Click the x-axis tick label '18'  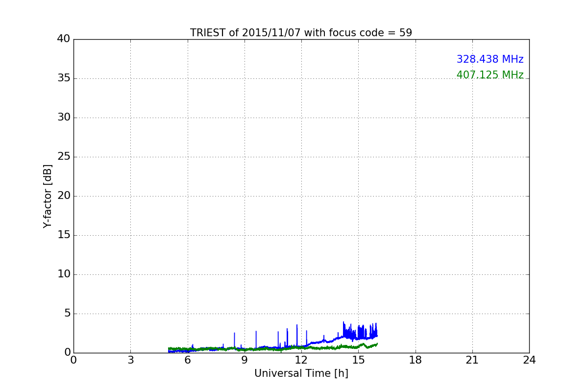pyautogui.click(x=416, y=360)
